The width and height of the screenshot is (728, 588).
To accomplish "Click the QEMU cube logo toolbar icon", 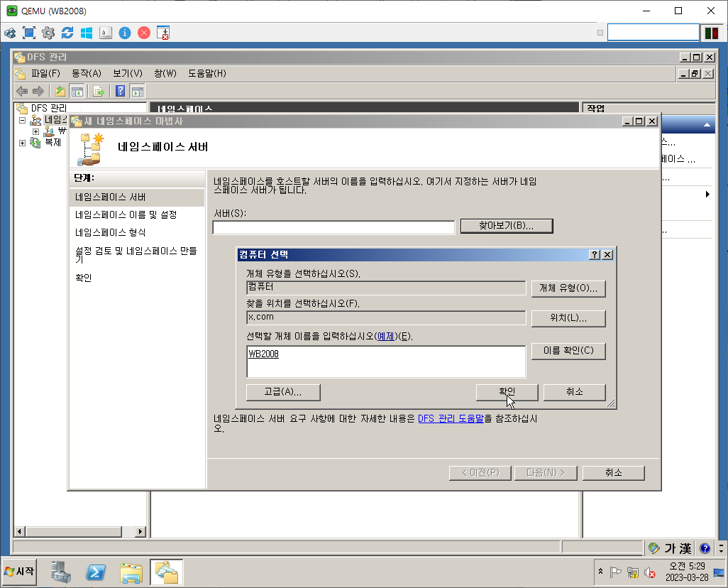I will pyautogui.click(x=10, y=33).
